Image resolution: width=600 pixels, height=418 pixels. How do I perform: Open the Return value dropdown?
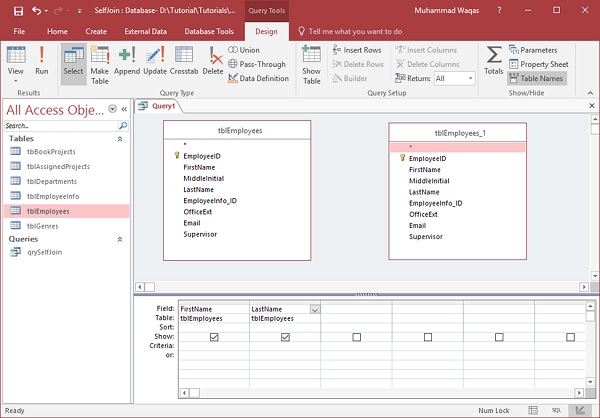coord(470,78)
